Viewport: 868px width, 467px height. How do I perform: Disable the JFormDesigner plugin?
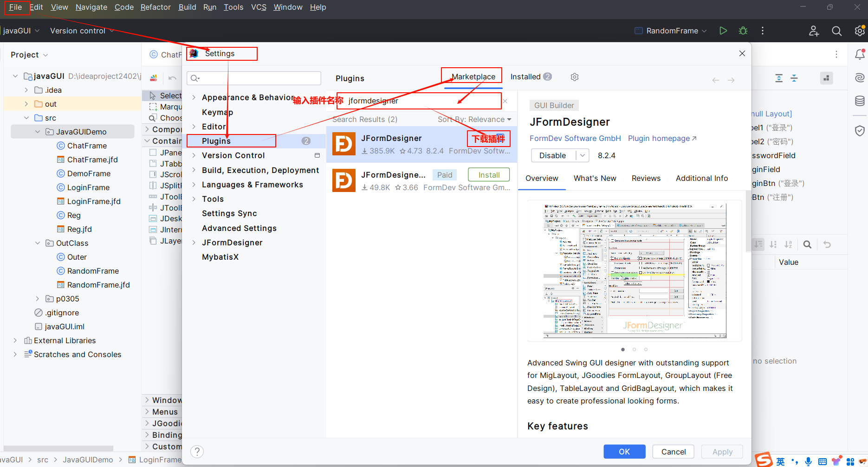(x=552, y=155)
